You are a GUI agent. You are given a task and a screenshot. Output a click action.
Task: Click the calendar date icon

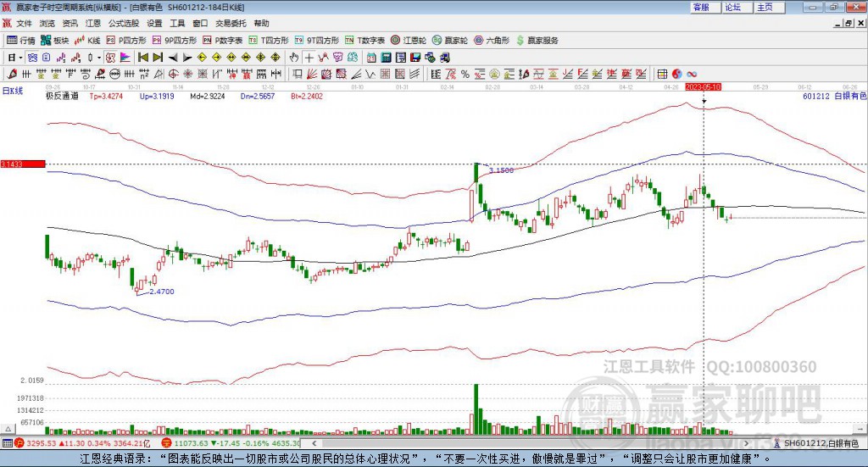371,58
